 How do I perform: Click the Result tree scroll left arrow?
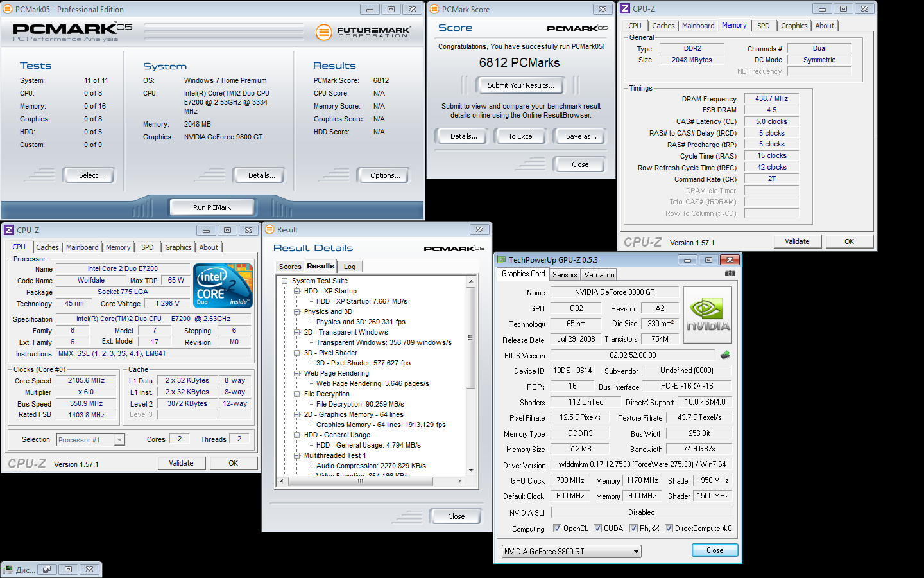coord(282,480)
